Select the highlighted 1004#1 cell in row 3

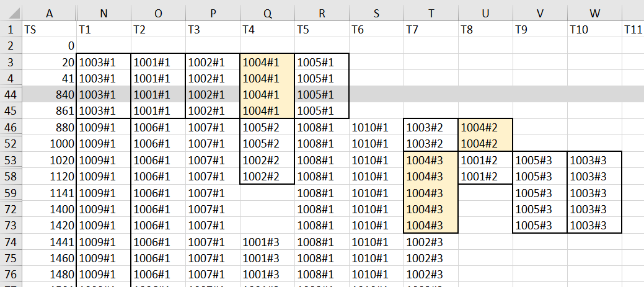coord(267,62)
